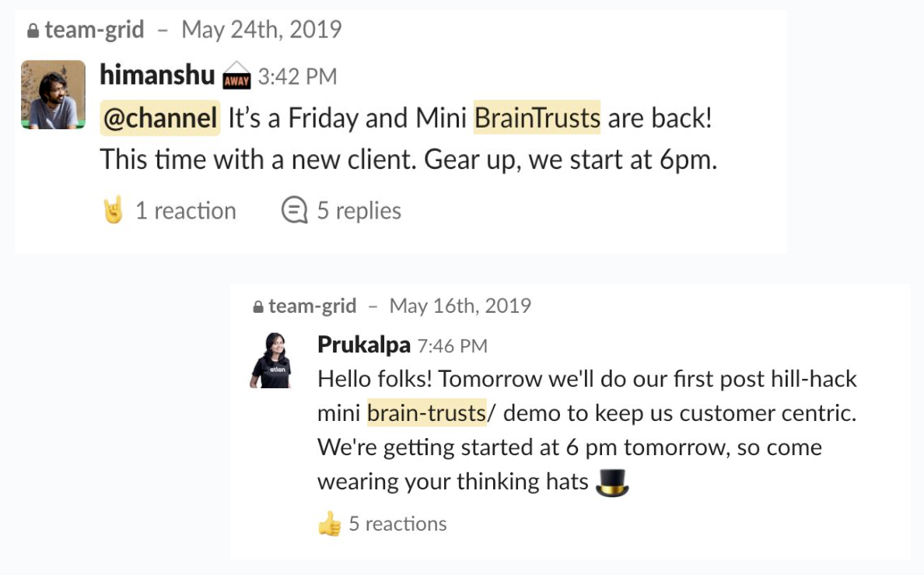Screen dimensions: 924x575
Task: Click the @channel mention
Action: (160, 118)
